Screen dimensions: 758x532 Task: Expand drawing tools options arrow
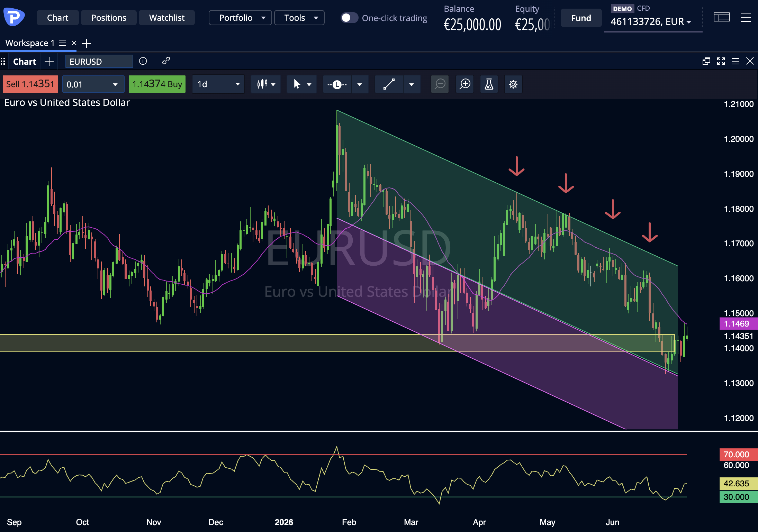click(x=412, y=84)
